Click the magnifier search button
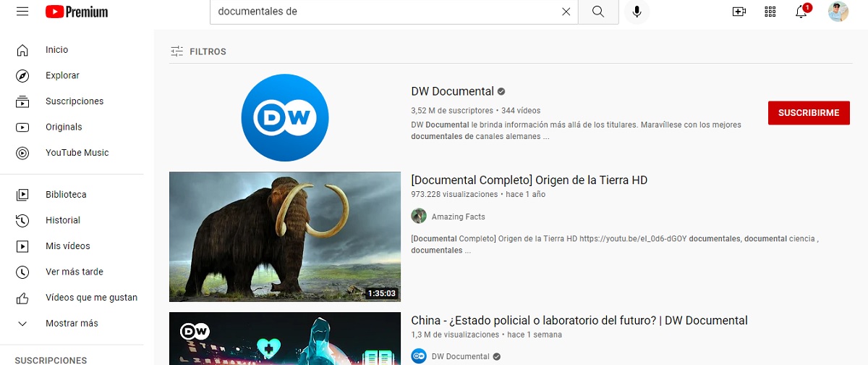Image resolution: width=868 pixels, height=365 pixels. pos(598,12)
